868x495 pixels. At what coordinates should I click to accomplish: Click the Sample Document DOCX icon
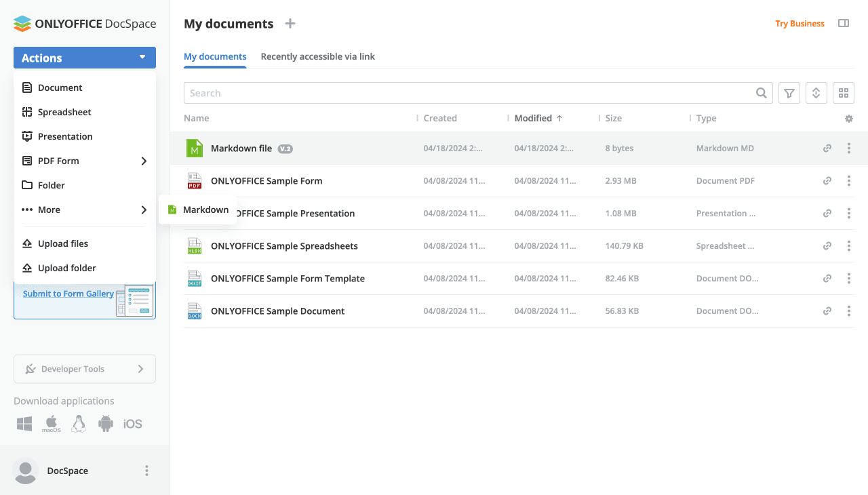195,311
